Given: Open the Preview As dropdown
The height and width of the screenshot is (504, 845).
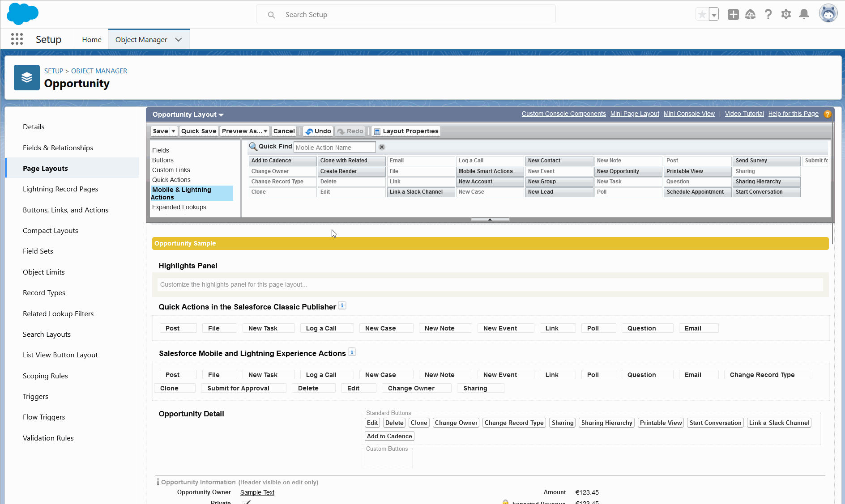Looking at the screenshot, I should coord(245,131).
